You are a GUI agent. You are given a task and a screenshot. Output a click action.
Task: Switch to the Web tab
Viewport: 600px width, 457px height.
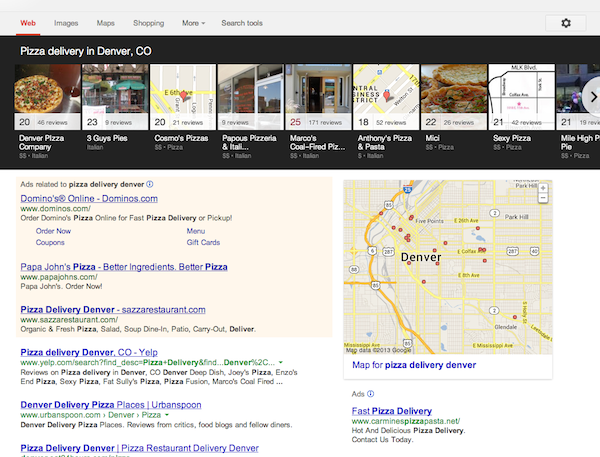pyautogui.click(x=28, y=23)
